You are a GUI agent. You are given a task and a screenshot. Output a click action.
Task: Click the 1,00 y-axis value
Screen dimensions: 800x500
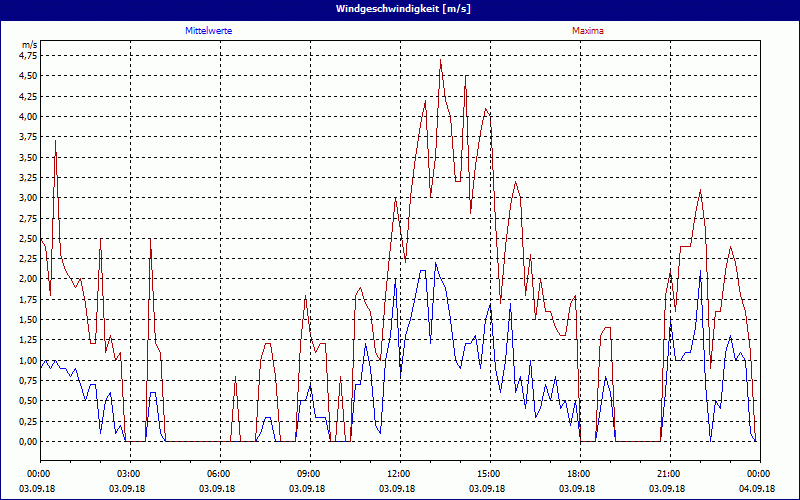(x=28, y=360)
